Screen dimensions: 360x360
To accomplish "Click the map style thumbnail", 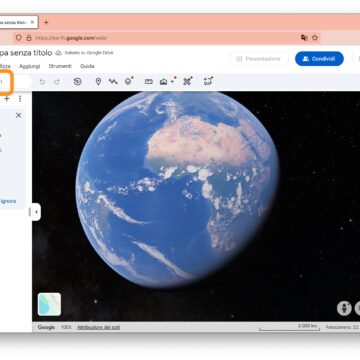I will (x=49, y=304).
